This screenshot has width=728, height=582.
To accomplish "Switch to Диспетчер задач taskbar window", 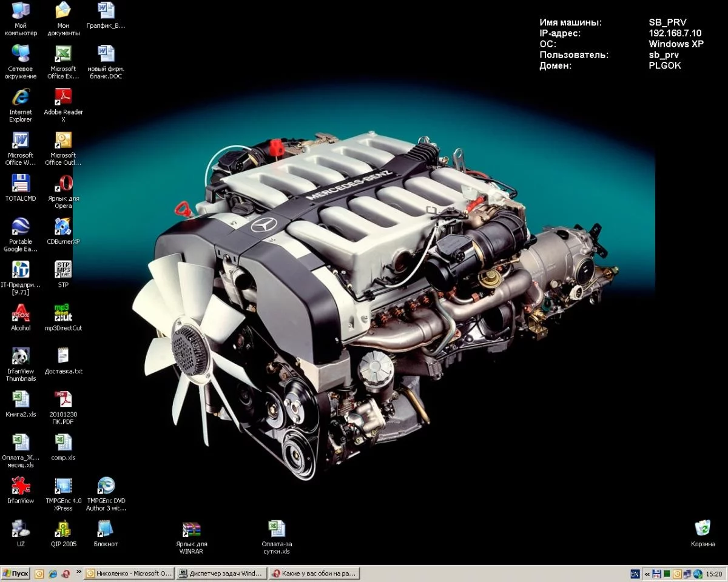I will click(220, 574).
